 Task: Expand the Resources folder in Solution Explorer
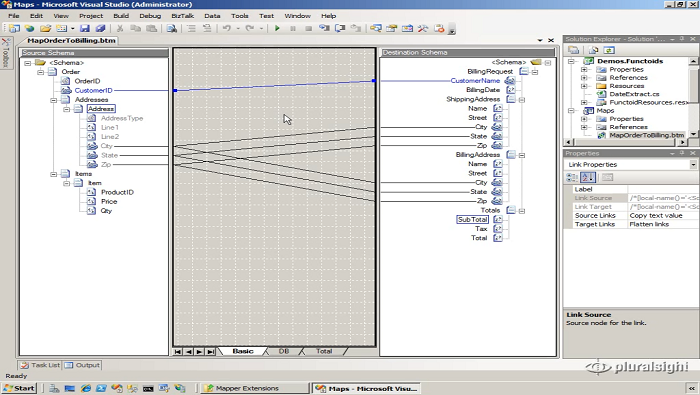[x=584, y=86]
